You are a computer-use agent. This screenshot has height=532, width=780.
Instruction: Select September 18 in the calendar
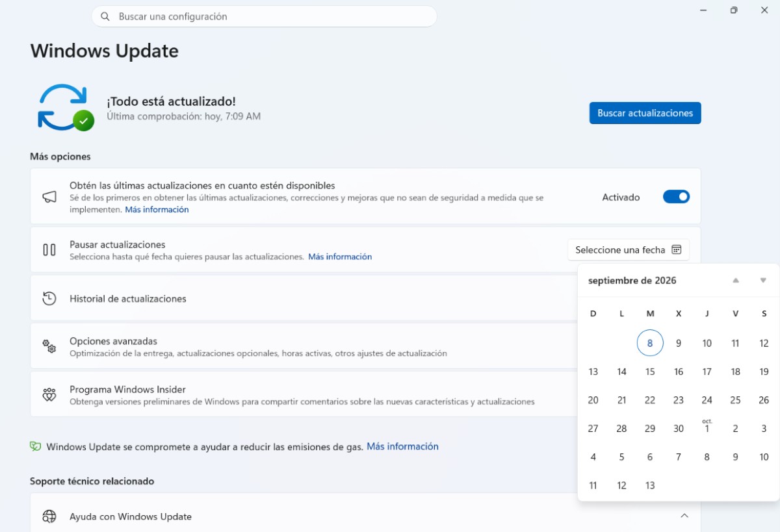[735, 372]
